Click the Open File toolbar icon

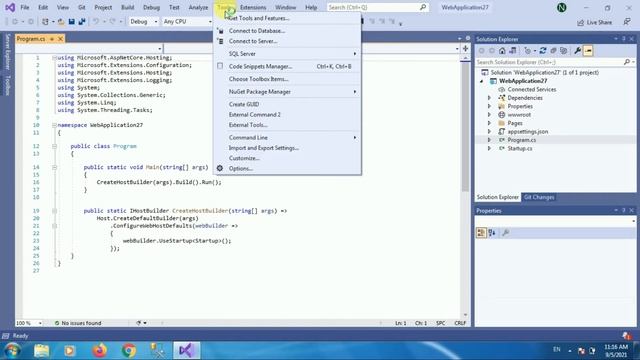(61, 22)
